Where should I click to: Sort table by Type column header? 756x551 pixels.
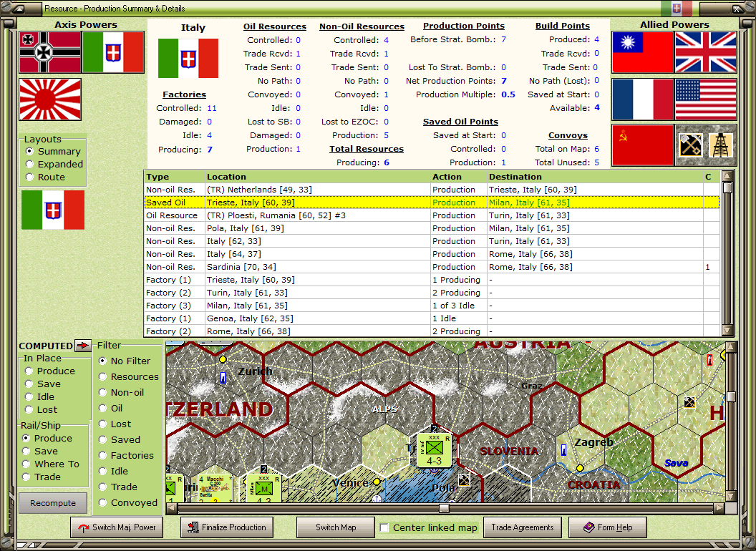(175, 177)
